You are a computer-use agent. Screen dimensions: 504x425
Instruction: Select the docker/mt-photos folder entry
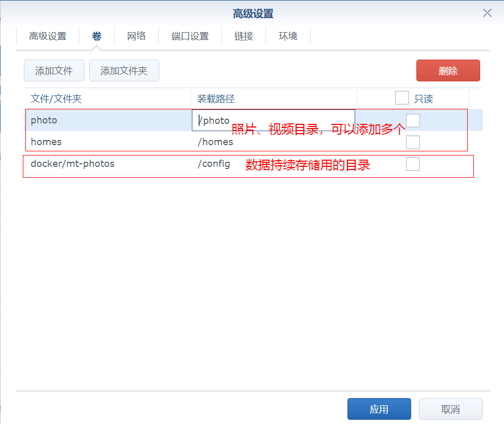(x=73, y=164)
